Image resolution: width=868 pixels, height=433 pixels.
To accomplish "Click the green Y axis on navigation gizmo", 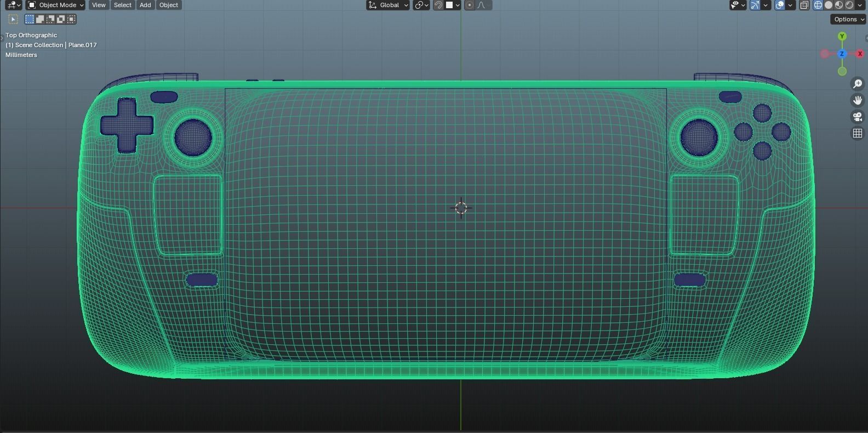I will 842,36.
